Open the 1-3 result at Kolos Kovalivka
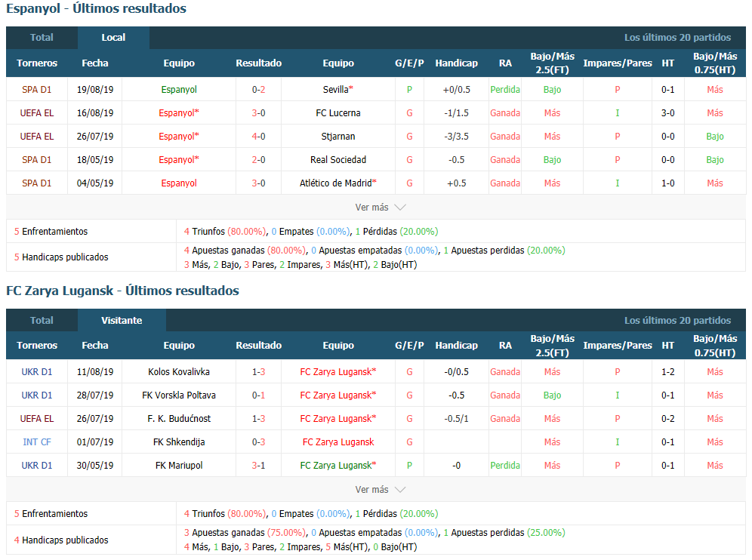 258,372
